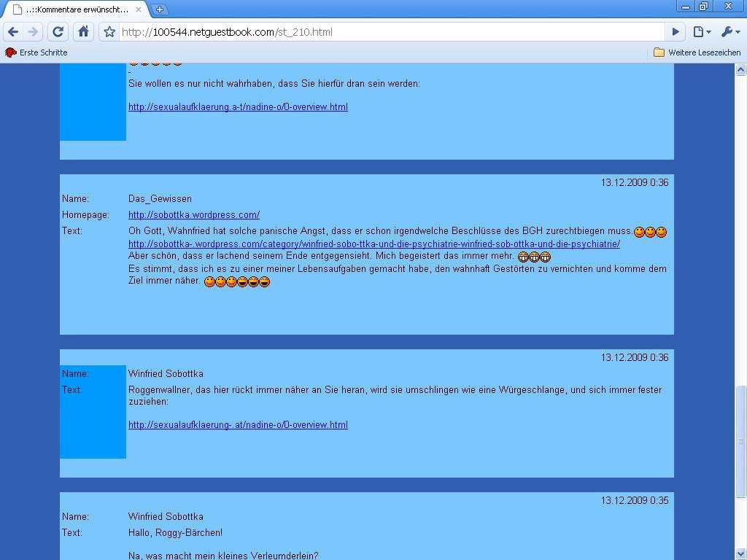
Task: Close the Kommentare erwünscht tab
Action: [139, 9]
